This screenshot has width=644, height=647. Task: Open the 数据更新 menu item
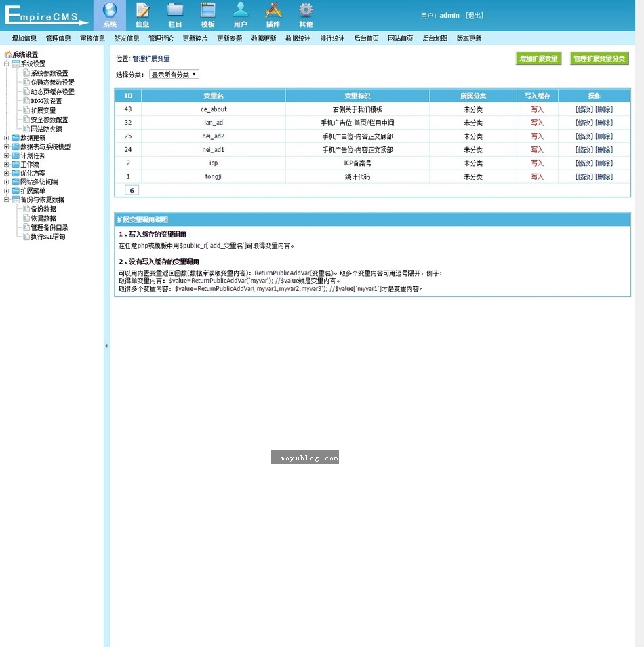tap(263, 38)
